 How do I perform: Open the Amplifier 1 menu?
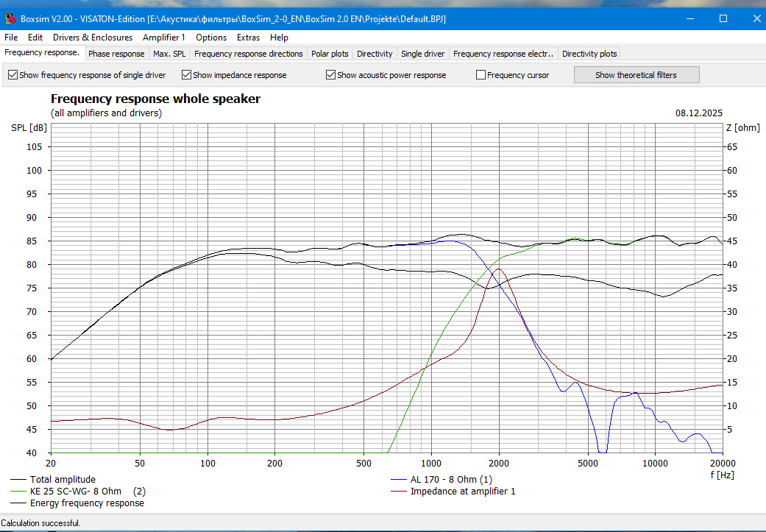[x=163, y=37]
